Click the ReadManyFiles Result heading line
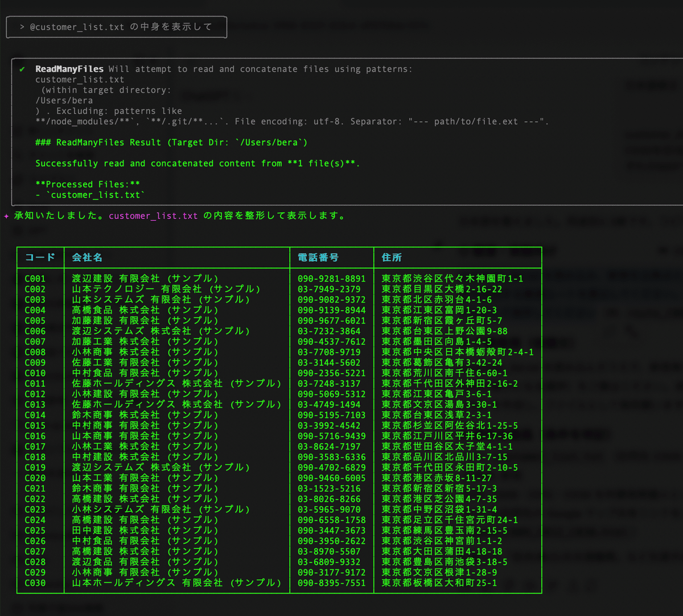Viewport: 683px width, 616px height. (x=171, y=143)
